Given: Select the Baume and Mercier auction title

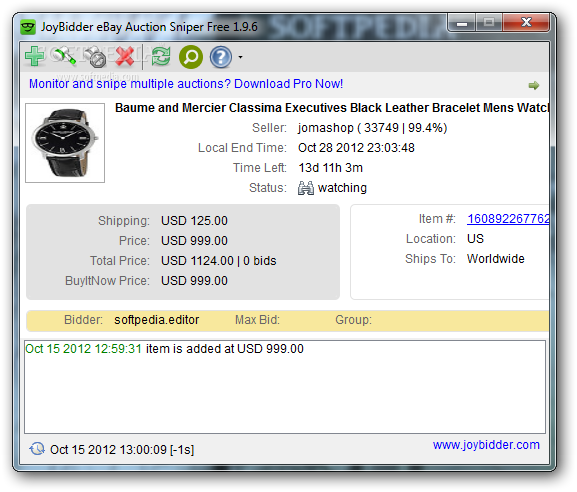Looking at the screenshot, I should coord(332,108).
